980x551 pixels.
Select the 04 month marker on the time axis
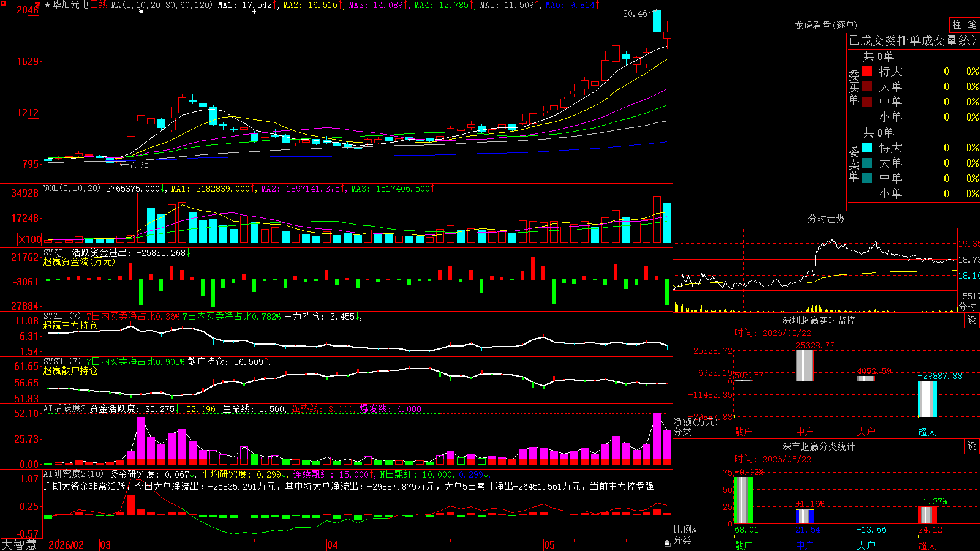333,545
